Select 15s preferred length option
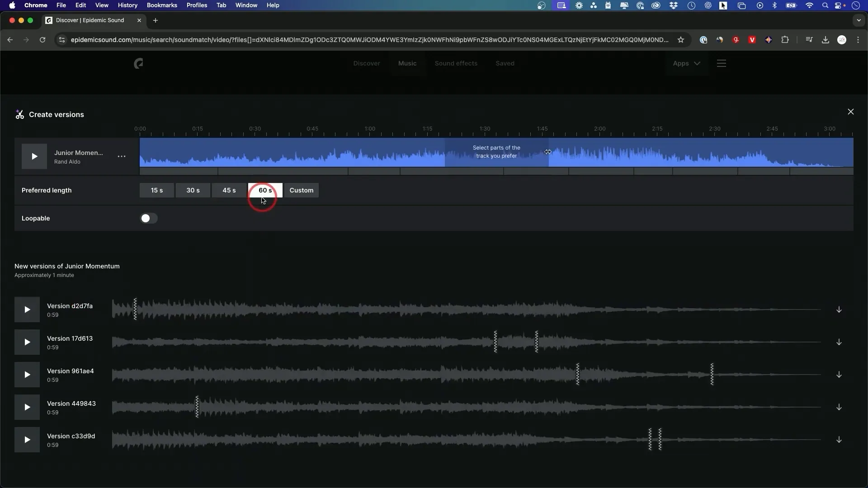The height and width of the screenshot is (488, 868). click(x=157, y=189)
